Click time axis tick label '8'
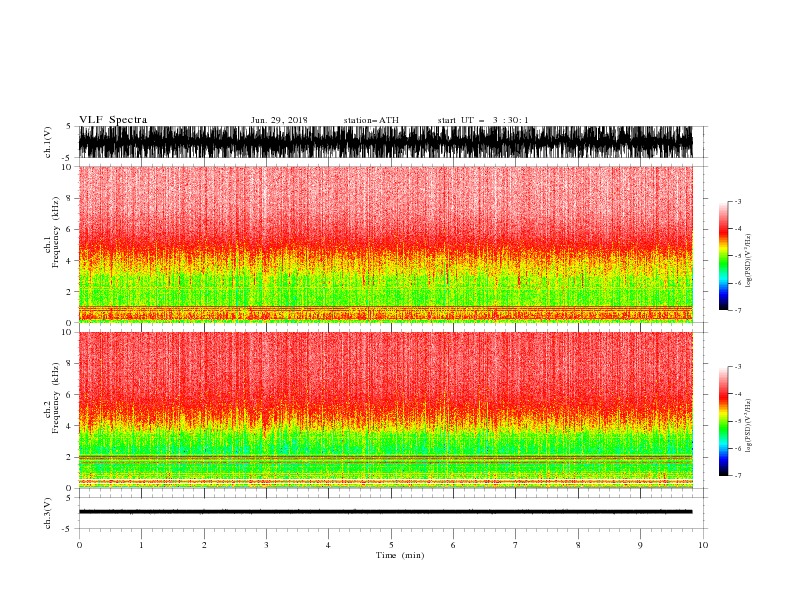 tap(578, 545)
